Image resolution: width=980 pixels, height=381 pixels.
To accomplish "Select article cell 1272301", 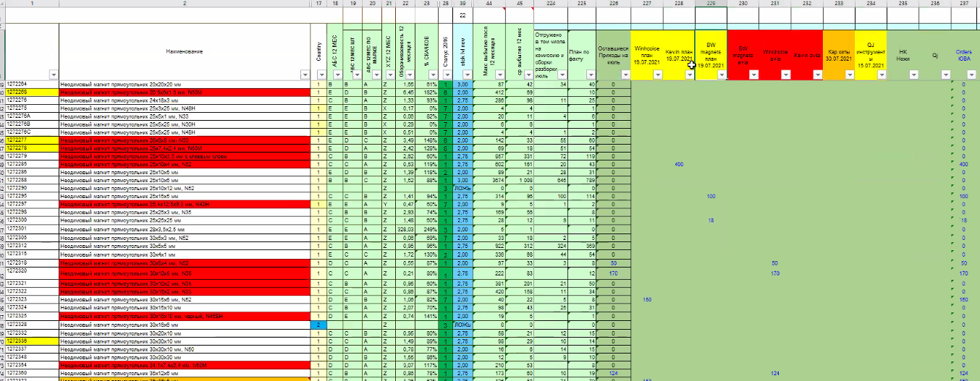I will pyautogui.click(x=33, y=228).
